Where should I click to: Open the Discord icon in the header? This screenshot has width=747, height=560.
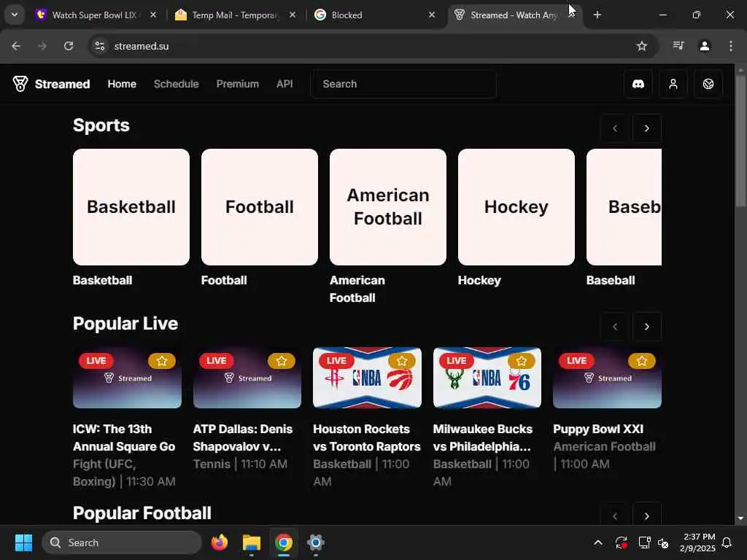coord(638,84)
